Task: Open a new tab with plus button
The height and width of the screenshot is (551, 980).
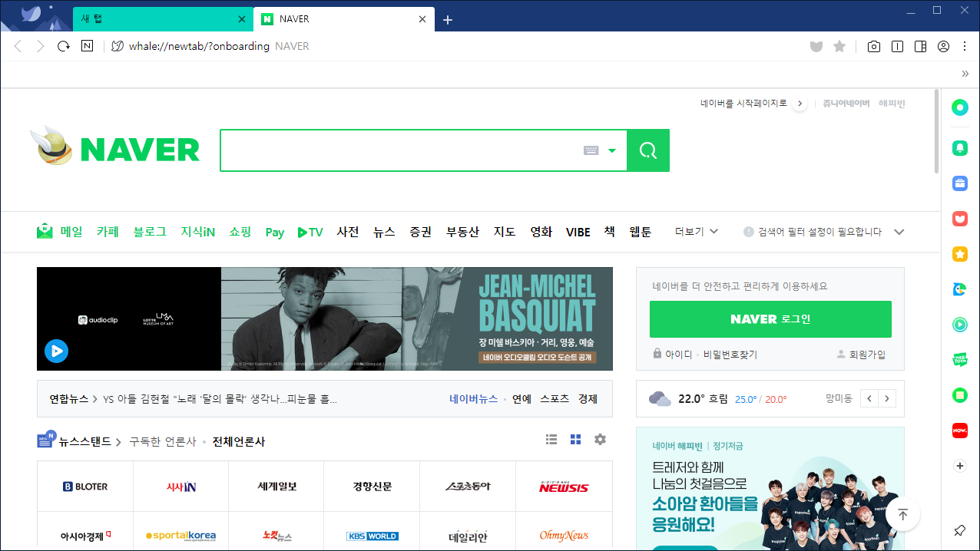Action: tap(449, 20)
